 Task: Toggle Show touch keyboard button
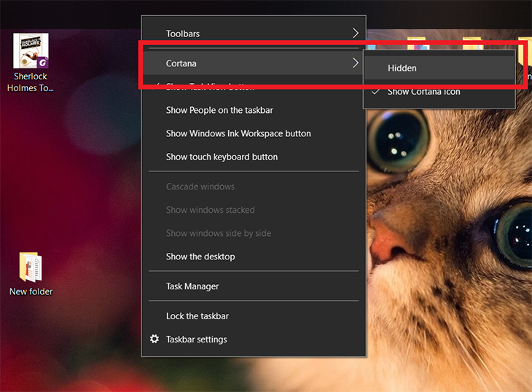[x=254, y=157]
